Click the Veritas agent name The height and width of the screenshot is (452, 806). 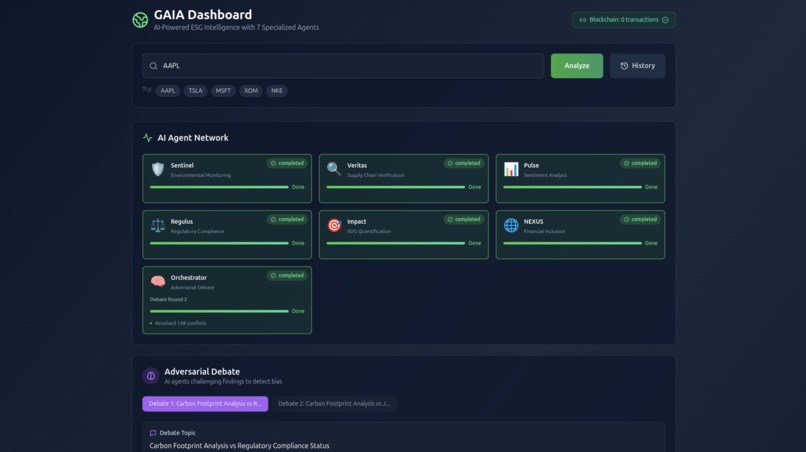click(357, 166)
